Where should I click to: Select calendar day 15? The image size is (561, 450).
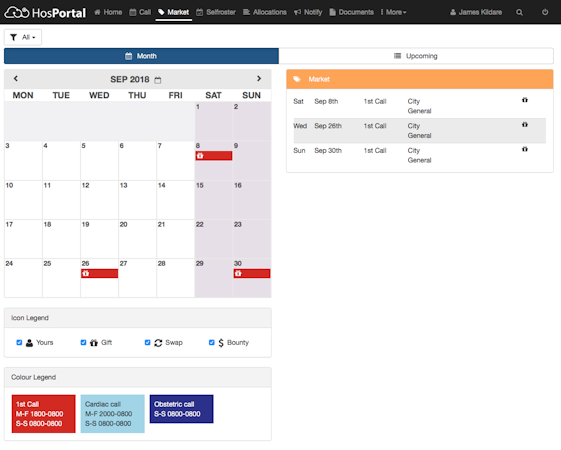click(214, 200)
